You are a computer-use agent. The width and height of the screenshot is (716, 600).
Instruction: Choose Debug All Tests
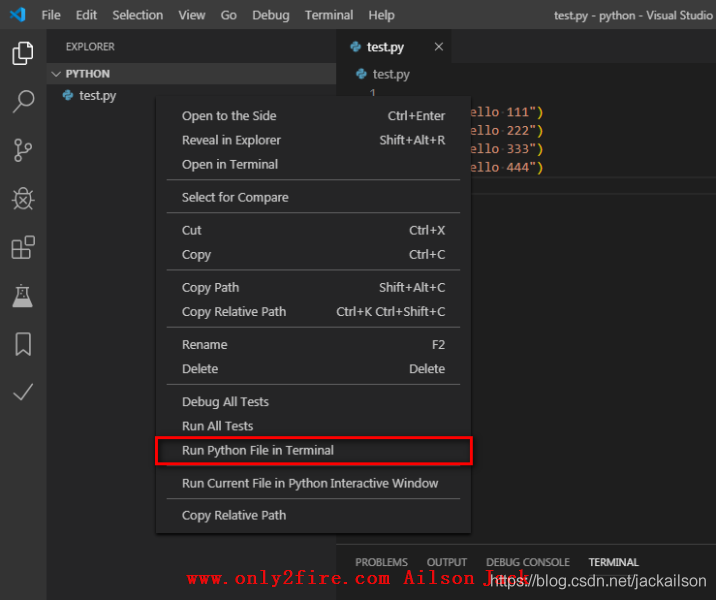(x=313, y=401)
